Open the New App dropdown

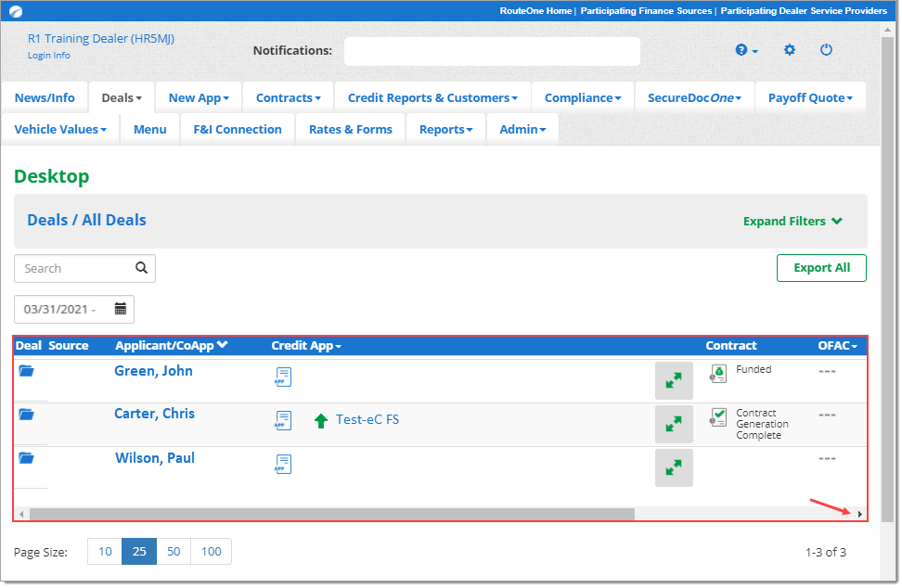click(x=199, y=97)
